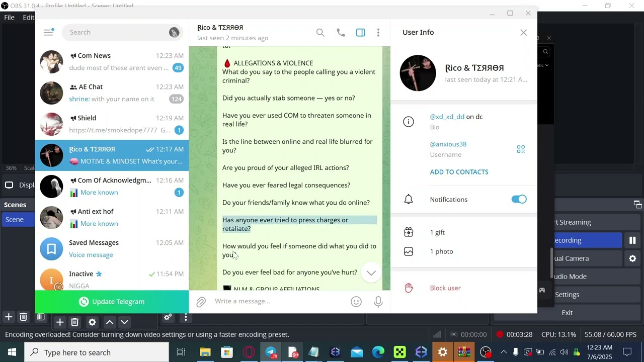This screenshot has height=362, width=644.
Task: Open the Saved Messages chat
Action: (x=112, y=249)
